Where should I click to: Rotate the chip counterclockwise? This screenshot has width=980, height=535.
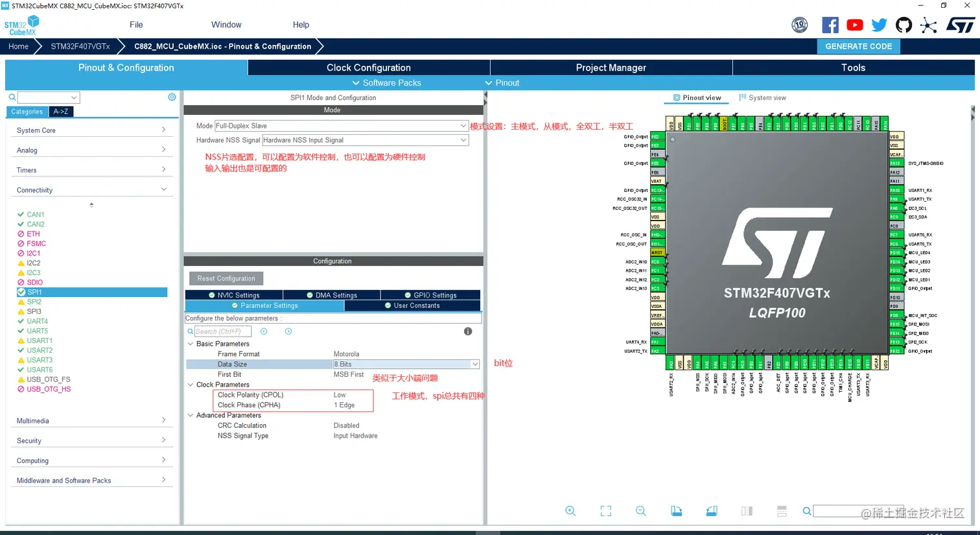click(x=711, y=511)
